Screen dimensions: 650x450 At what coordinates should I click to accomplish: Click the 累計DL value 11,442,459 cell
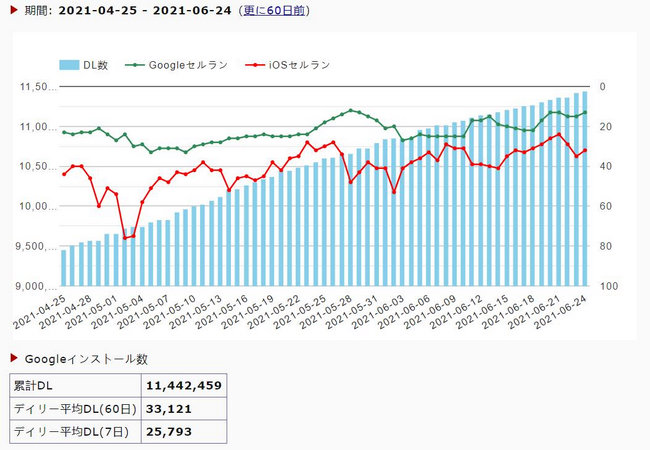(x=184, y=385)
